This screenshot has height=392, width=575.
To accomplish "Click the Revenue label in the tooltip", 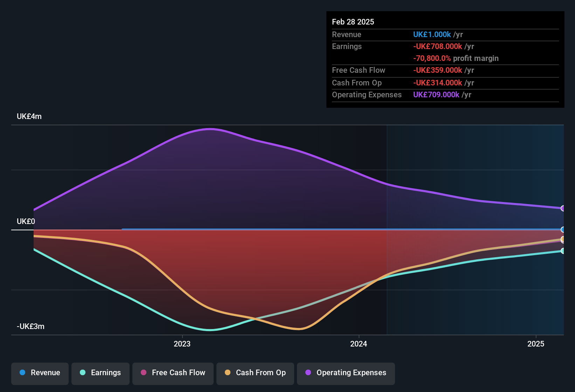I will click(x=347, y=34).
